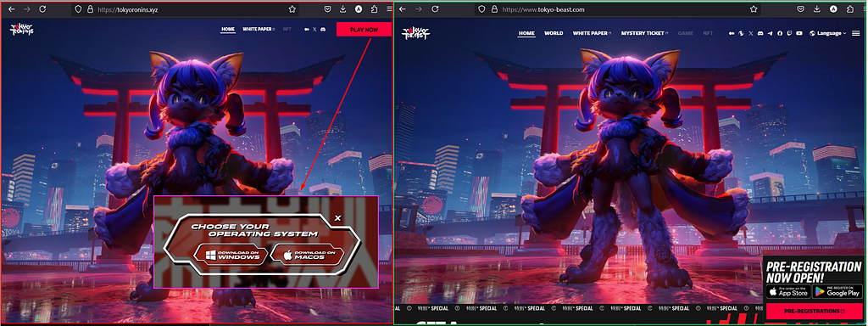Open tracking protection shield in tokyo-beast.com window
The width and height of the screenshot is (868, 326).
482,9
